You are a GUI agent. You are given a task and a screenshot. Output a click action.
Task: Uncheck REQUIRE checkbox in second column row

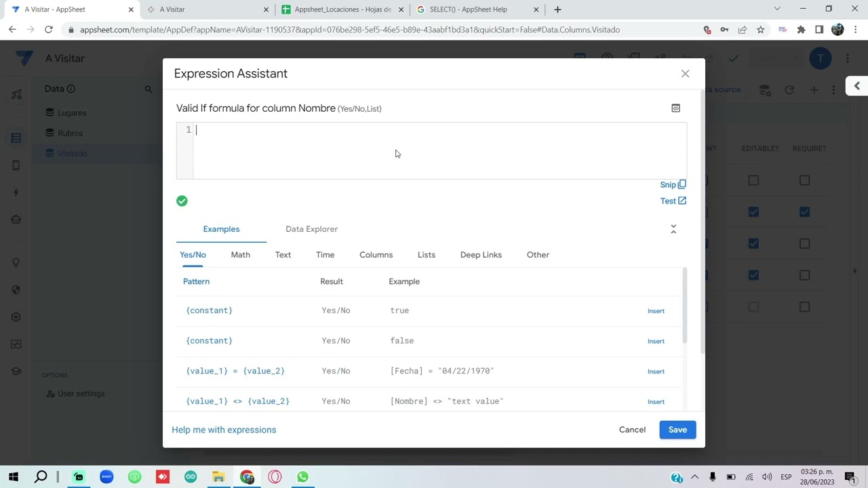coord(804,212)
